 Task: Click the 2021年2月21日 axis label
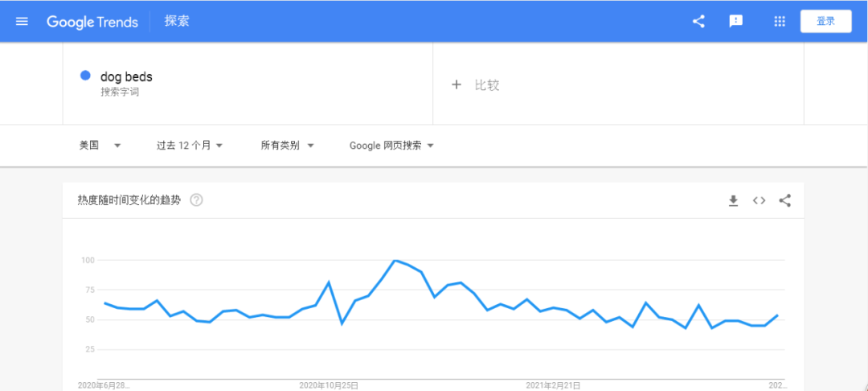(x=553, y=385)
